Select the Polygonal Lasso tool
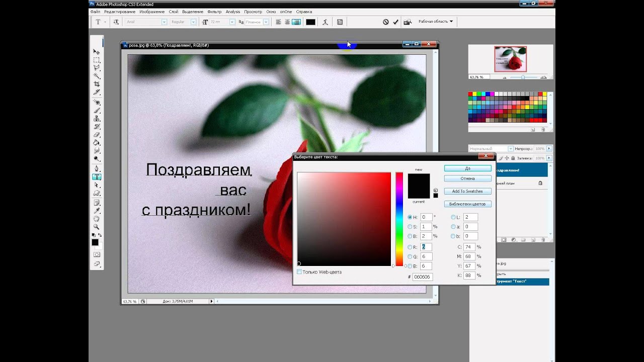Screen dimensions: 644x362 point(96,68)
